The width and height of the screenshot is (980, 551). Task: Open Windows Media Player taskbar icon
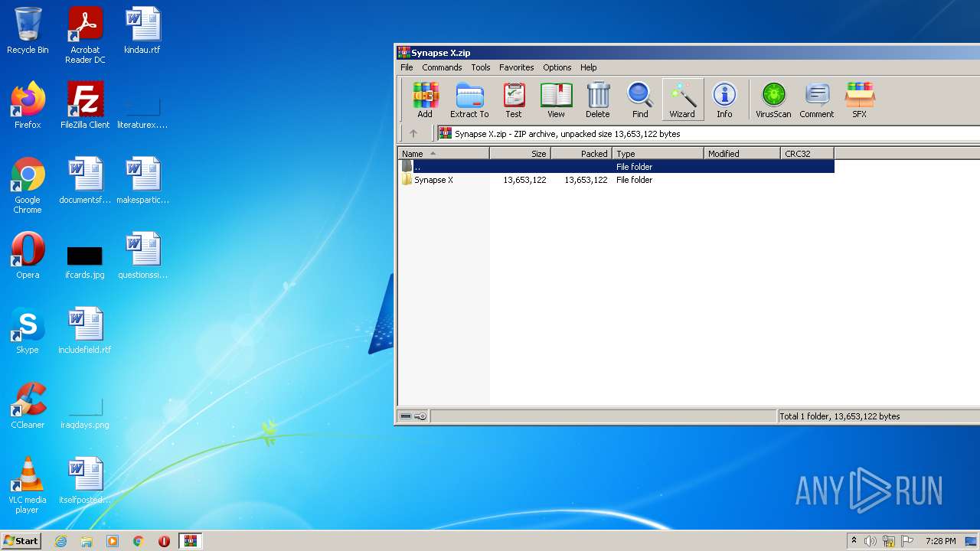[x=113, y=541]
